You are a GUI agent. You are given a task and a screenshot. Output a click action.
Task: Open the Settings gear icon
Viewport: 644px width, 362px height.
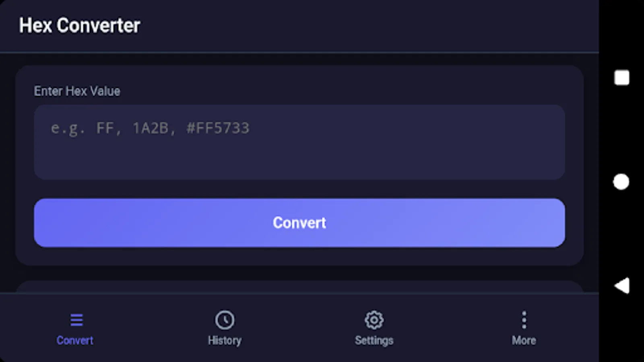(374, 319)
